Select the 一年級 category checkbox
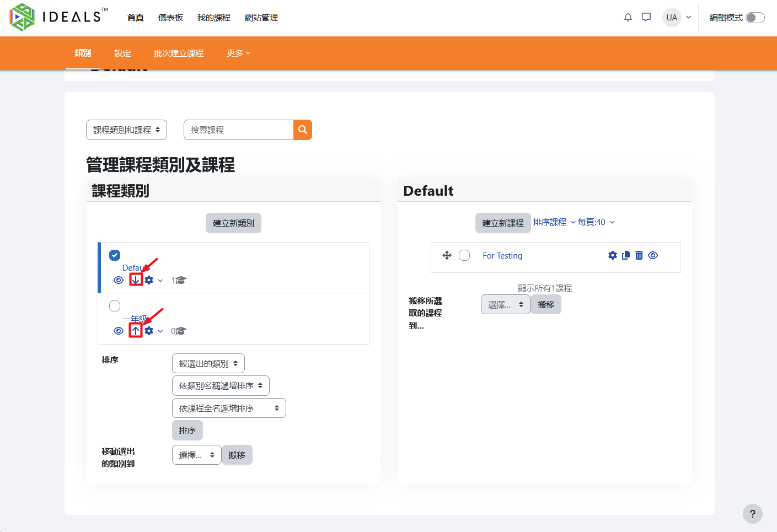This screenshot has width=777, height=532. click(115, 306)
